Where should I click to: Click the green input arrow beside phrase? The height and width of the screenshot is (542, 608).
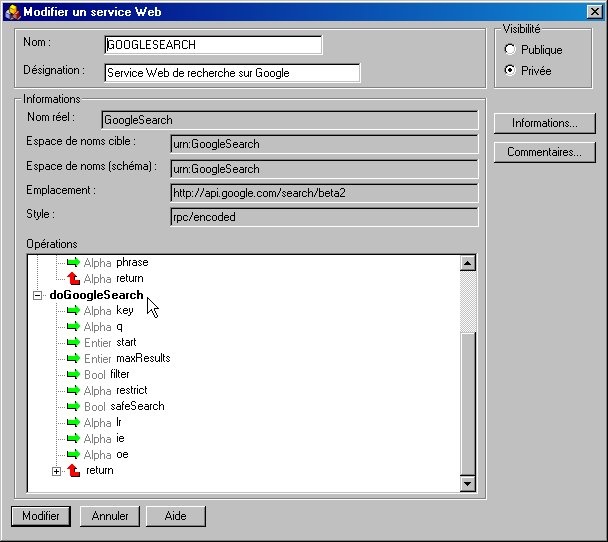click(73, 262)
